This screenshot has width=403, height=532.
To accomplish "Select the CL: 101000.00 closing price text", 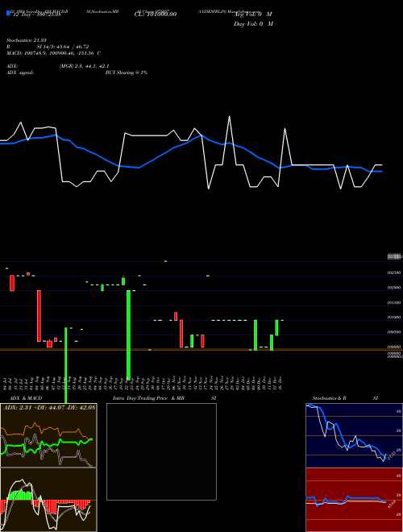I will pos(156,14).
